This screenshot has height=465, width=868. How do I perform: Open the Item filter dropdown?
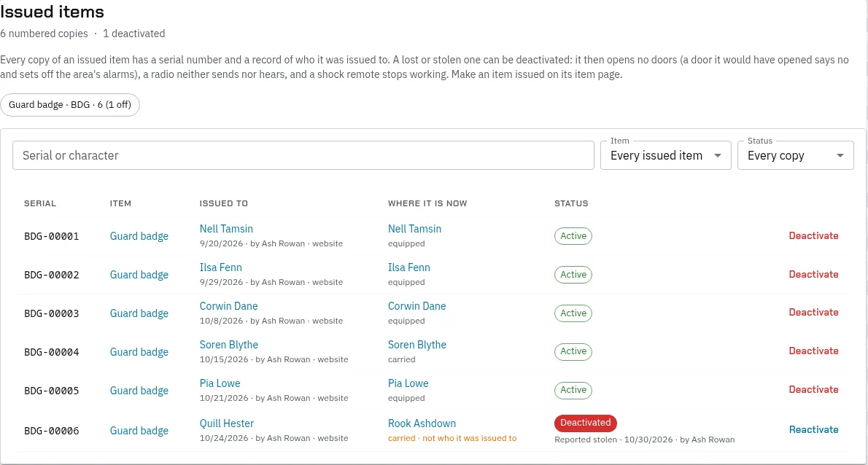pos(665,155)
